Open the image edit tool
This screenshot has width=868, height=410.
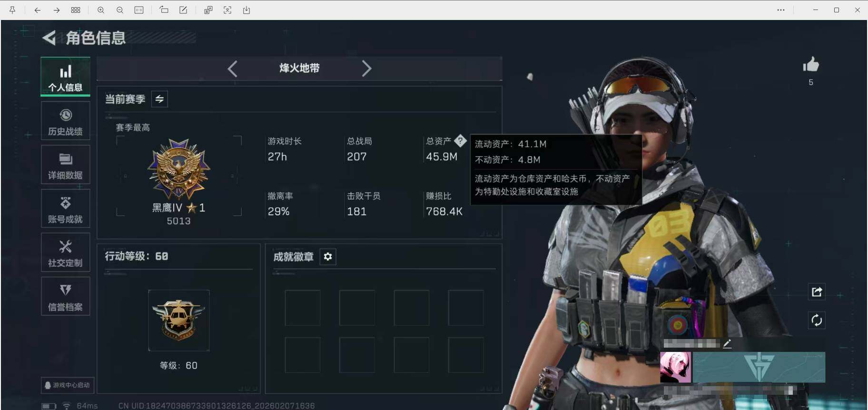[x=183, y=10]
